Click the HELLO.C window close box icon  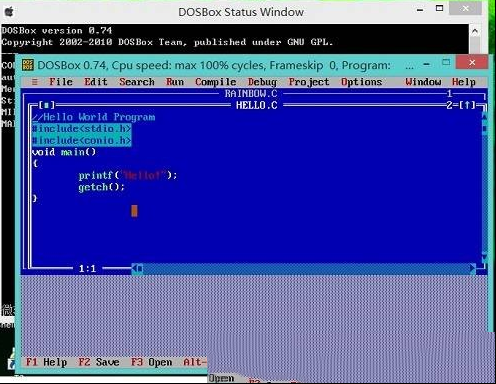click(46, 105)
